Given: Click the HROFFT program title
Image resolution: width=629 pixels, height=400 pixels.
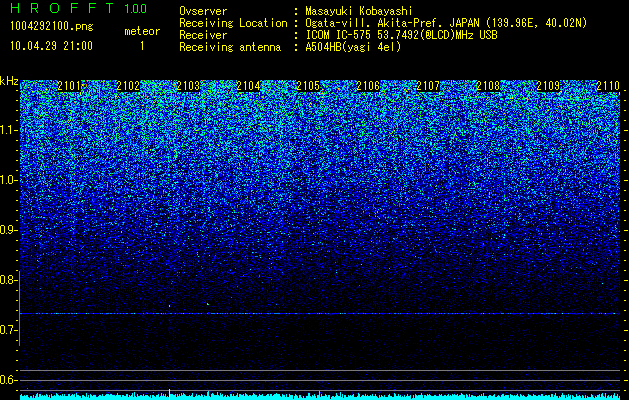Looking at the screenshot, I should coord(63,8).
